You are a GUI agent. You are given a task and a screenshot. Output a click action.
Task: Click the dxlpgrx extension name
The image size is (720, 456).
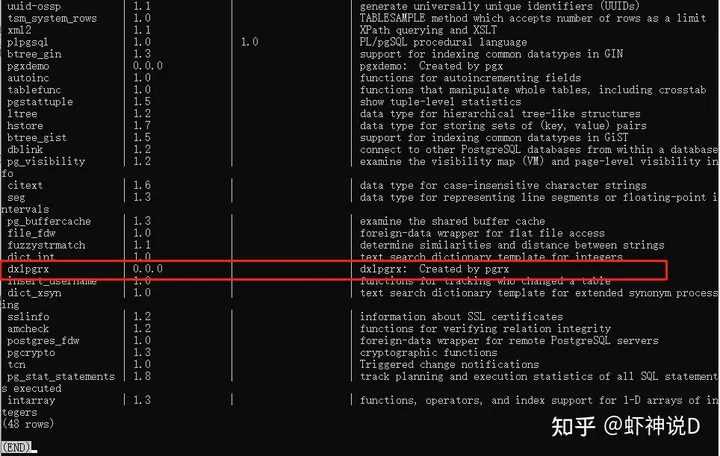[x=28, y=269]
